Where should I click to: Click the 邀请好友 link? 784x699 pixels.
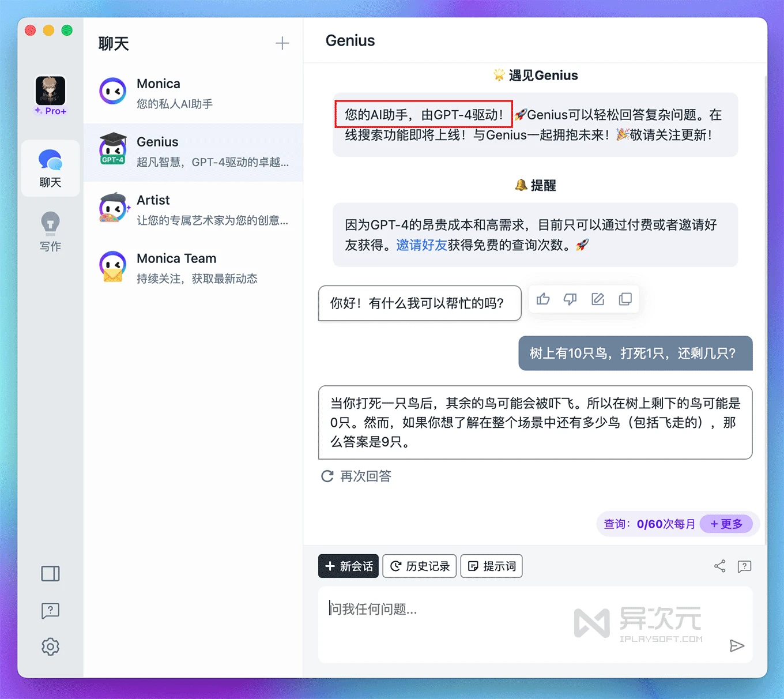coord(421,245)
